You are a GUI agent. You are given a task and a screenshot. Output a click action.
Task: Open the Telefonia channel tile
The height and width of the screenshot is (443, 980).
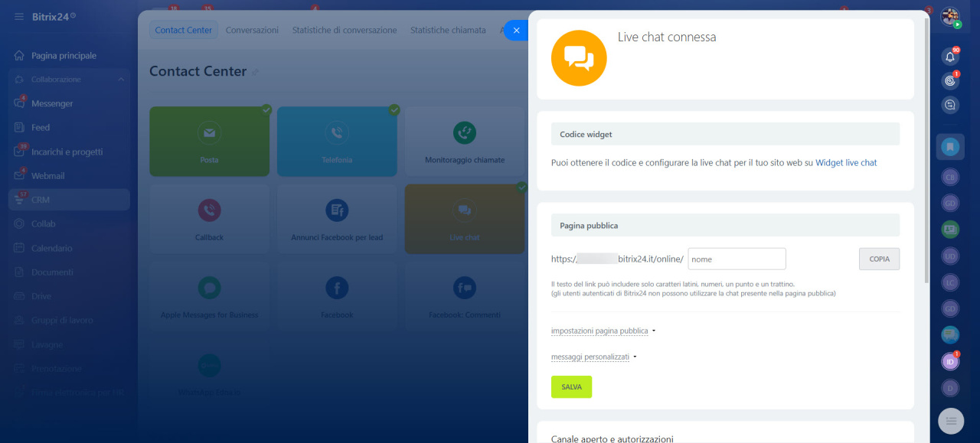[337, 142]
